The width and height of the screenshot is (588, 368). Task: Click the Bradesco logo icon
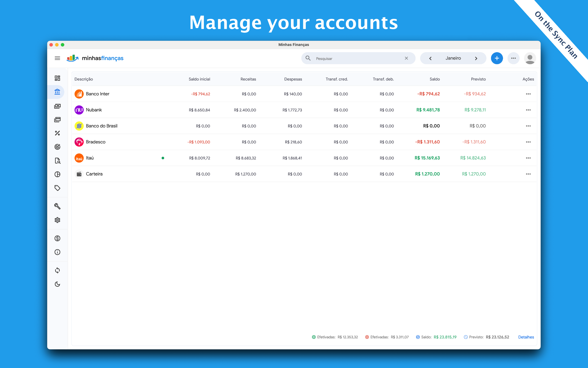[x=79, y=142]
